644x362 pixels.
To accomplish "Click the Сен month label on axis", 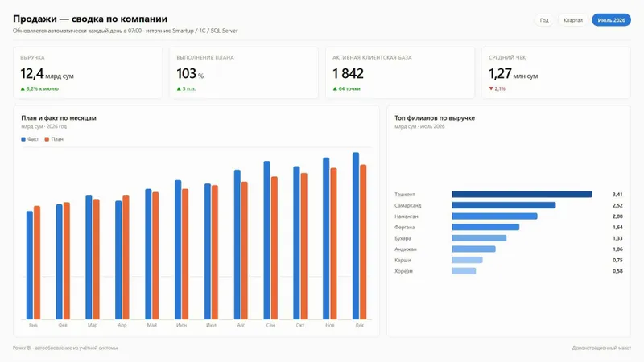I will click(270, 325).
